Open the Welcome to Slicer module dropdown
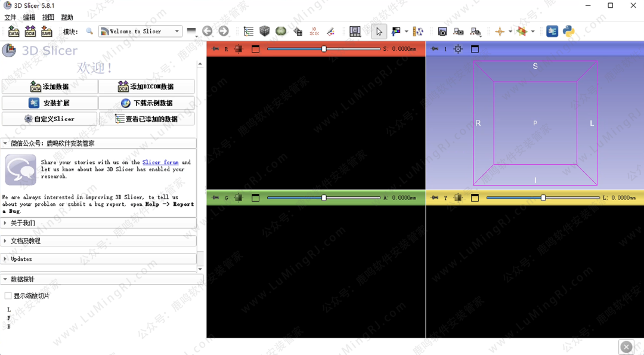 140,31
